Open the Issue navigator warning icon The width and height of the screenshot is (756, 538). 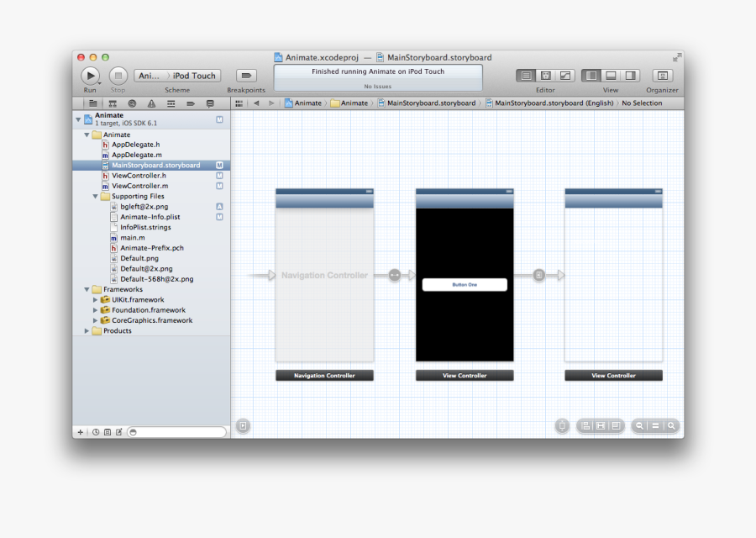coord(151,103)
